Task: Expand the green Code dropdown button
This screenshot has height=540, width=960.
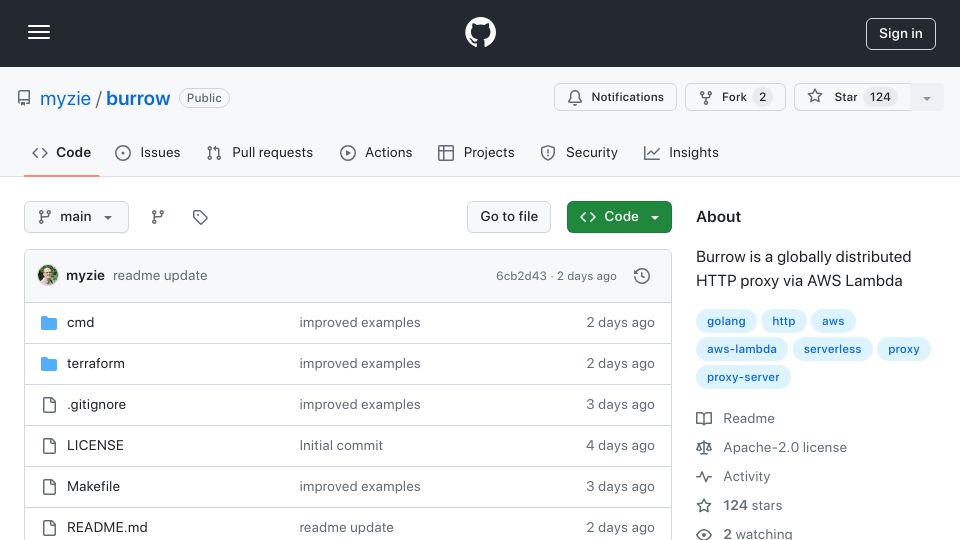Action: (619, 217)
